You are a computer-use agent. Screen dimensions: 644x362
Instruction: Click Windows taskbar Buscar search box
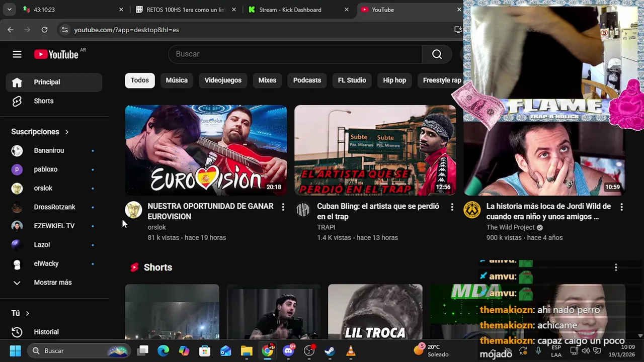pyautogui.click(x=79, y=351)
